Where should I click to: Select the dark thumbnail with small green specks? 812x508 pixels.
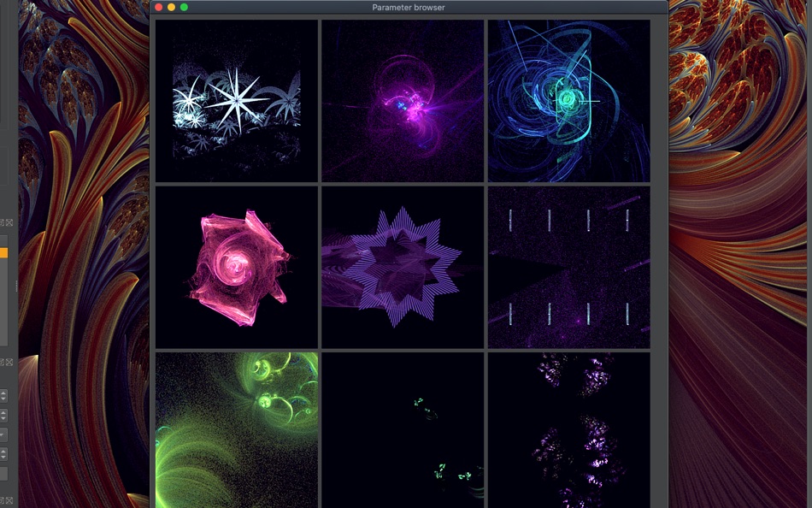pyautogui.click(x=403, y=432)
